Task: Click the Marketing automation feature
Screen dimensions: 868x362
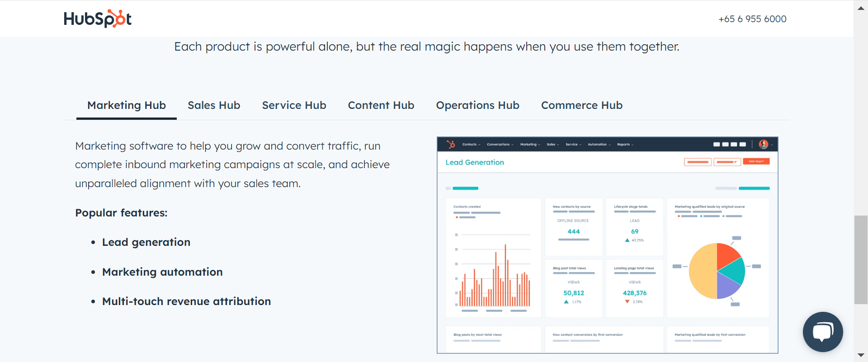Action: (x=162, y=272)
